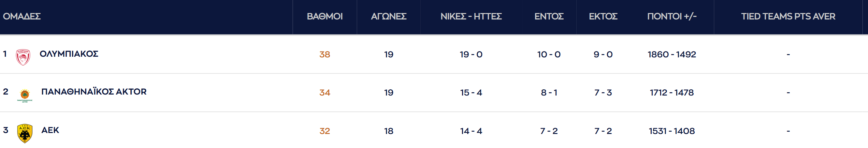The height and width of the screenshot is (148, 868).
Task: Click the ΕΝΤΟΣ column header
Action: [x=549, y=17]
